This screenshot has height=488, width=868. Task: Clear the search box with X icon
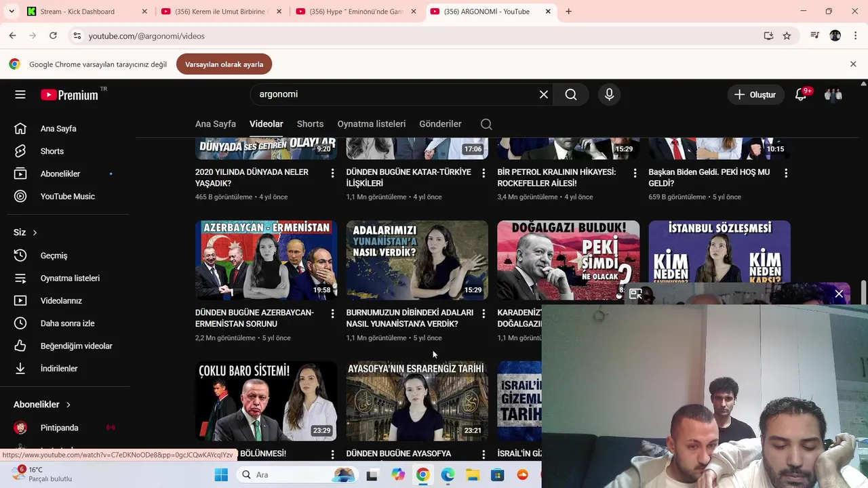[x=543, y=95]
